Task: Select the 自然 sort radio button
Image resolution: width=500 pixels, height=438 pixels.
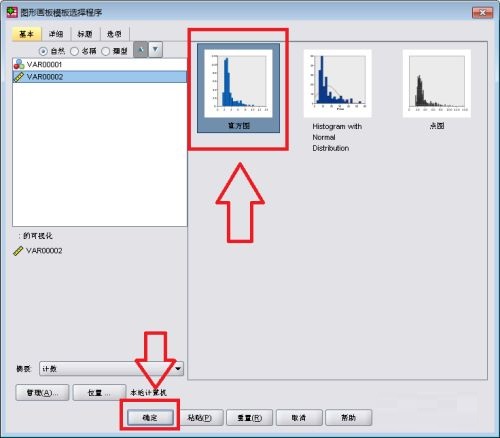Action: 43,51
